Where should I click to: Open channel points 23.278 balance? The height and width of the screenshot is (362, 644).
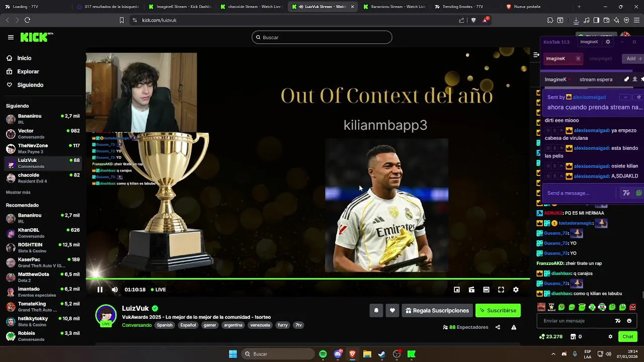coord(550,337)
